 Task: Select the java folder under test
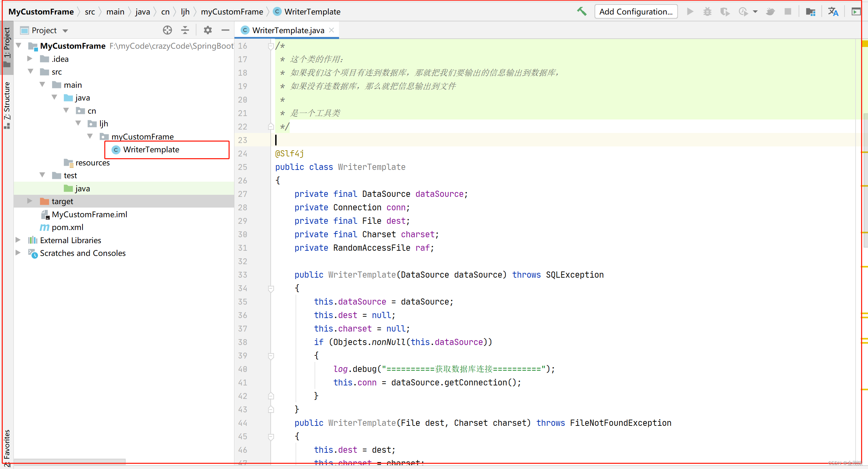click(x=82, y=188)
